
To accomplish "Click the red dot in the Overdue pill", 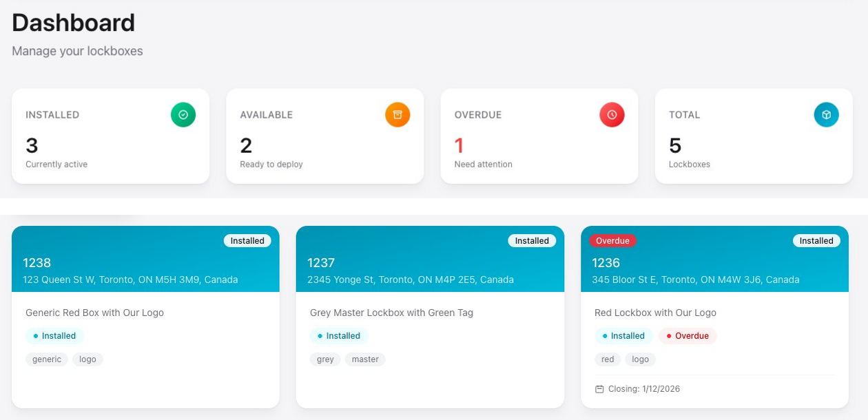I will coord(668,336).
